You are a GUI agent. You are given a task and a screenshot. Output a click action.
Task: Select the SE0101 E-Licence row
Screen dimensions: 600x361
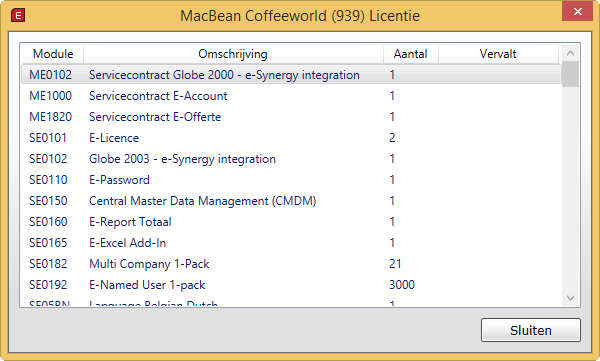(x=292, y=138)
